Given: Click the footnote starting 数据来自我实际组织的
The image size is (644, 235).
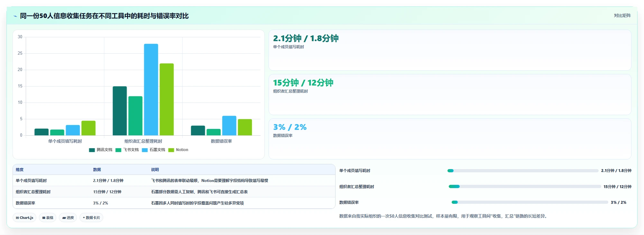Looking at the screenshot, I should click(444, 216).
